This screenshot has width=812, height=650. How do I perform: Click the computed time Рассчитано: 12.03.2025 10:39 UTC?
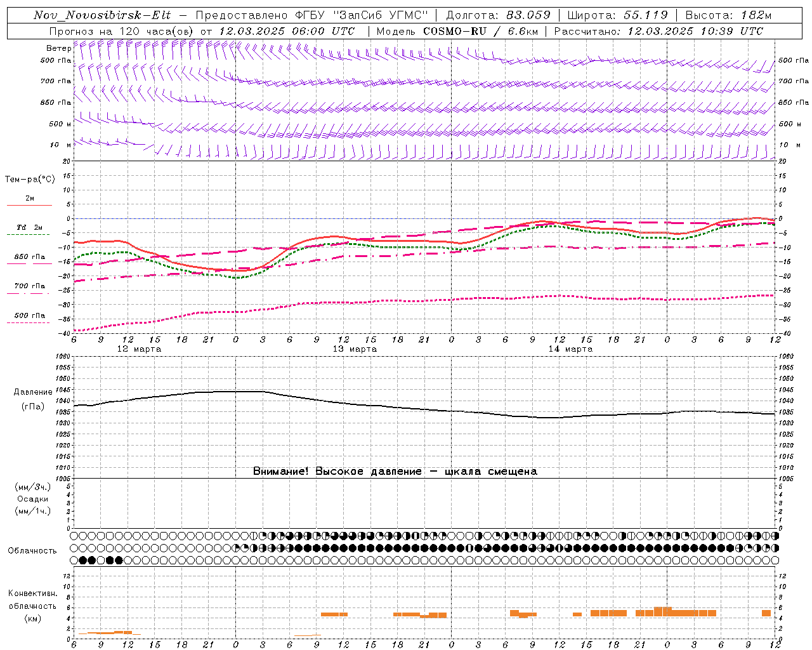tap(658, 31)
